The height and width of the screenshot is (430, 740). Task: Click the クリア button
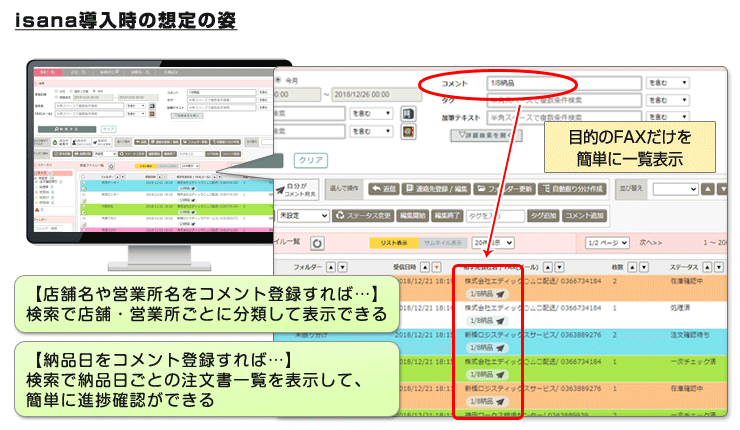point(311,160)
